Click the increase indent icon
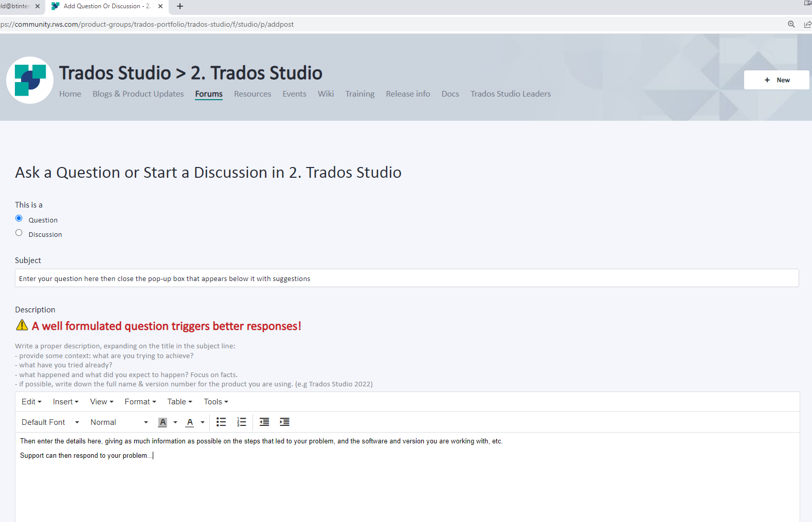Screen dimensions: 812x522 (284, 422)
